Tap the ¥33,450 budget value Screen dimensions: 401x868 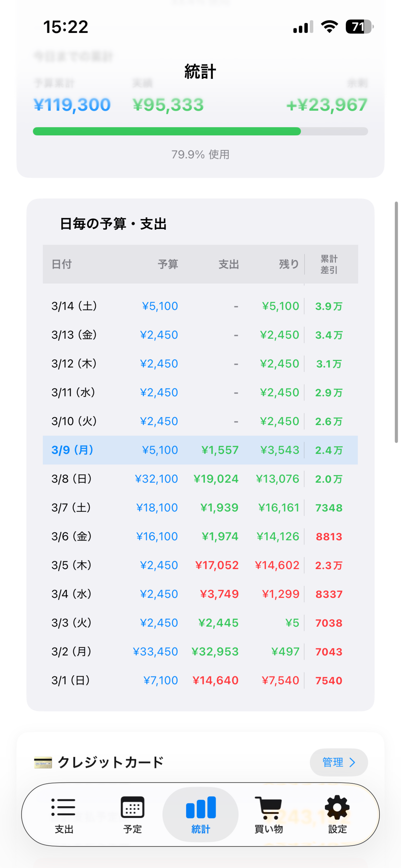click(155, 652)
